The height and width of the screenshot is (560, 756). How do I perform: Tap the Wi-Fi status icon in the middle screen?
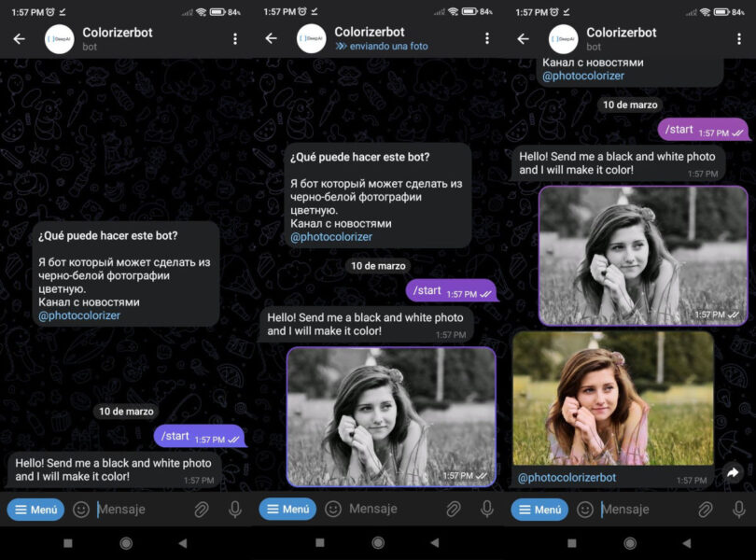pyautogui.click(x=453, y=11)
